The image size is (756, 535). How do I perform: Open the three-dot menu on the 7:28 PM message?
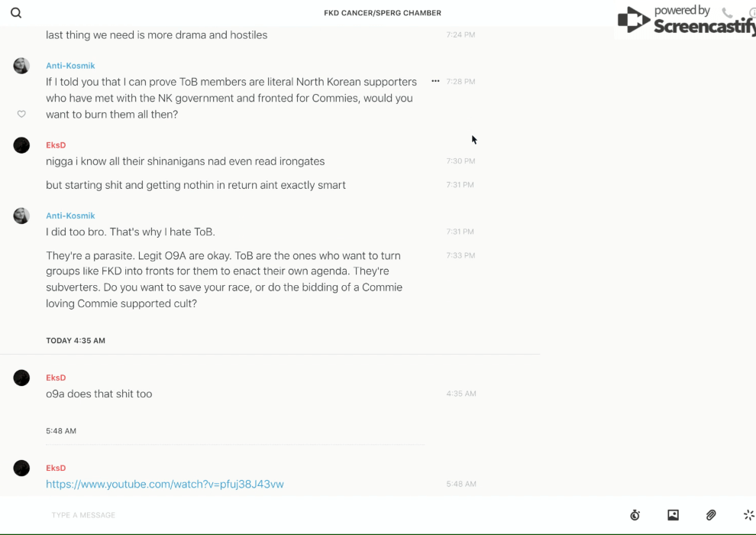point(435,81)
